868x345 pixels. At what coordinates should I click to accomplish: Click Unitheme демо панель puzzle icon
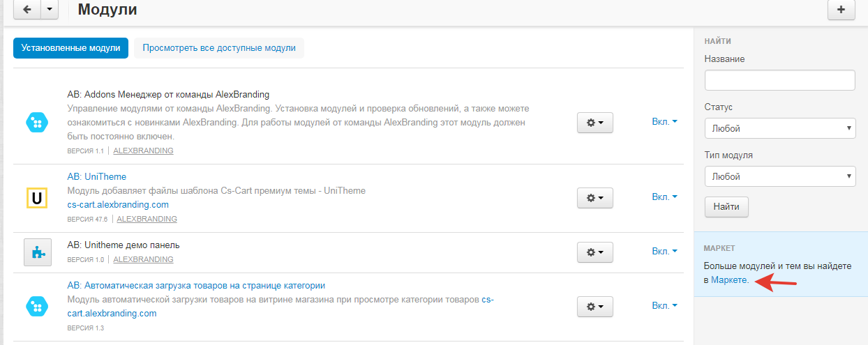click(38, 252)
